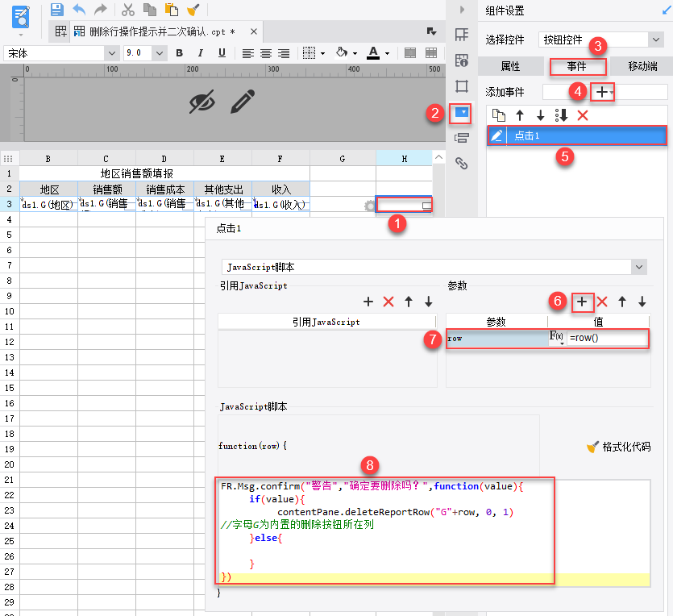Move event down arrow in event toolbar
The height and width of the screenshot is (616, 673).
click(x=540, y=115)
